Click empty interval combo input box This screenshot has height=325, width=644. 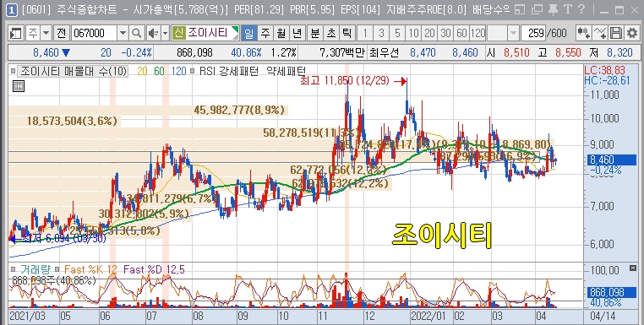(498, 33)
